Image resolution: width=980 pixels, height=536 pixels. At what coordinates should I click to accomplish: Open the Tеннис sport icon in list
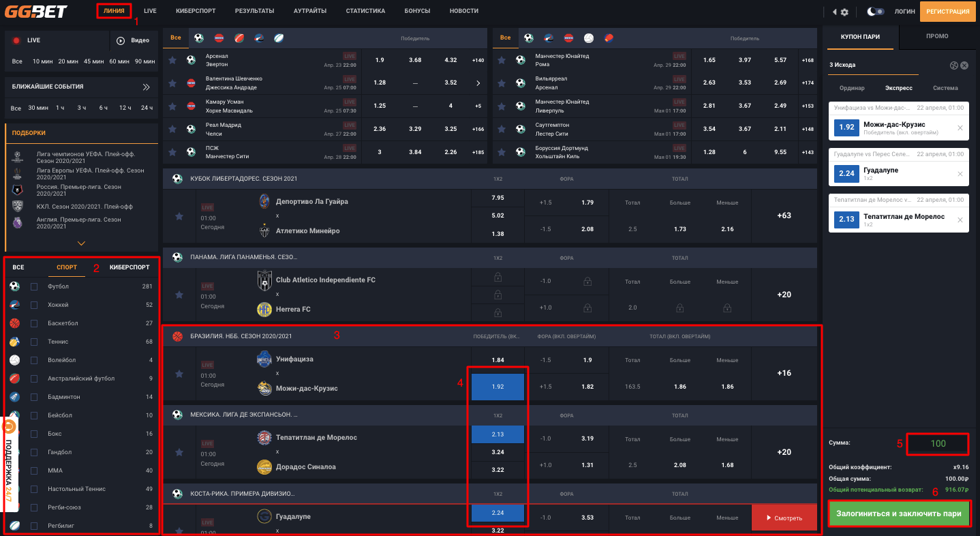[x=14, y=342]
